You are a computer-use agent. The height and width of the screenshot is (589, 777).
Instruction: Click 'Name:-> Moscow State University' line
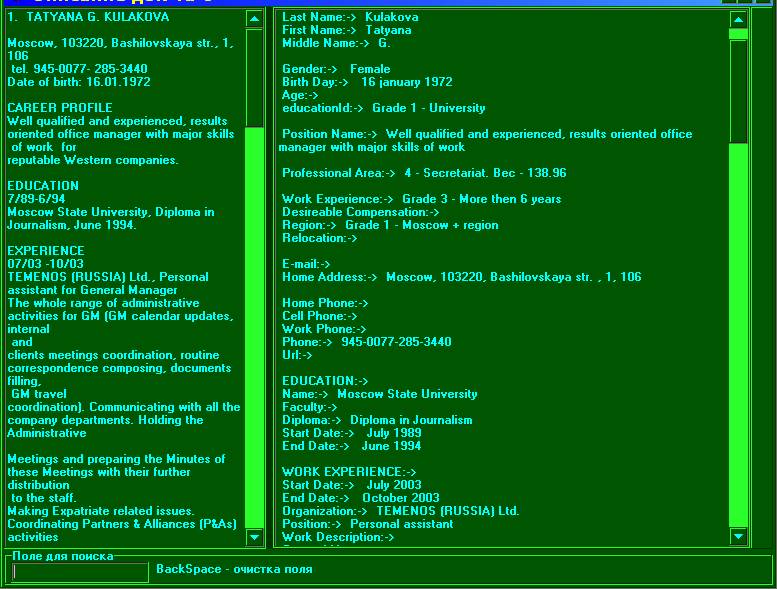pyautogui.click(x=380, y=394)
